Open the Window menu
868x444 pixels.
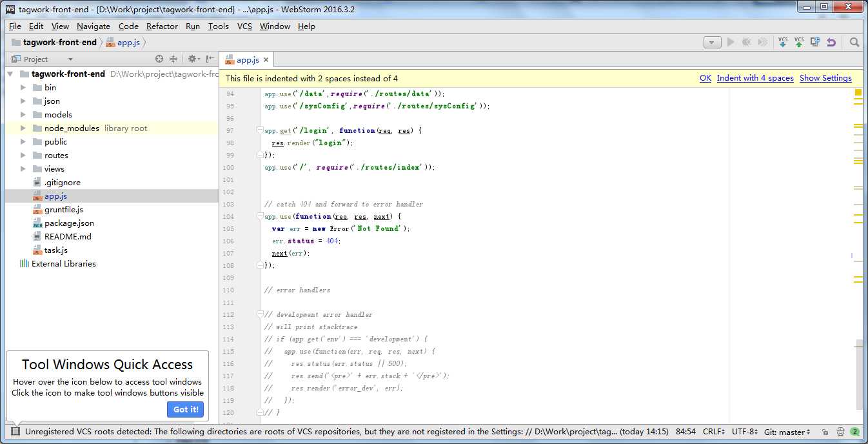[x=275, y=26]
